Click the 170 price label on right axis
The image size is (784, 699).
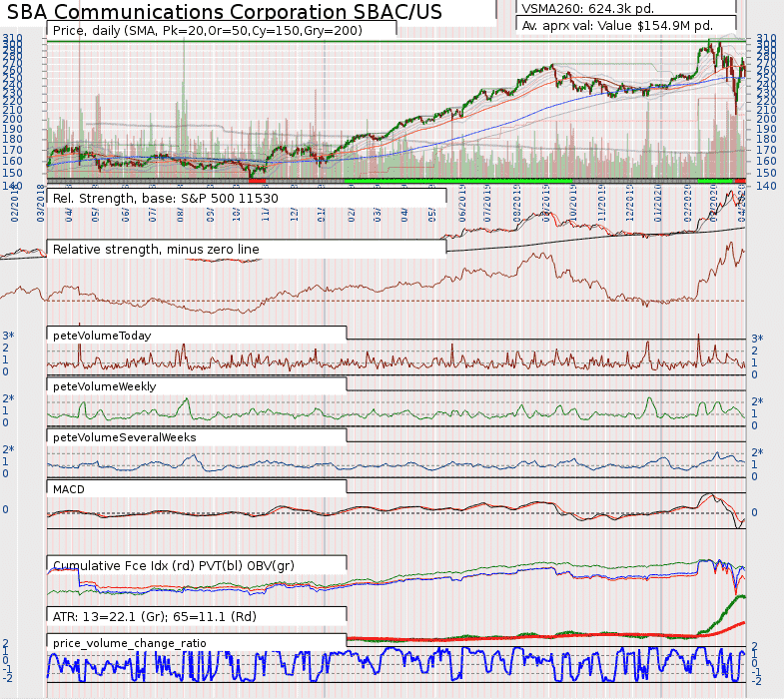pos(766,150)
